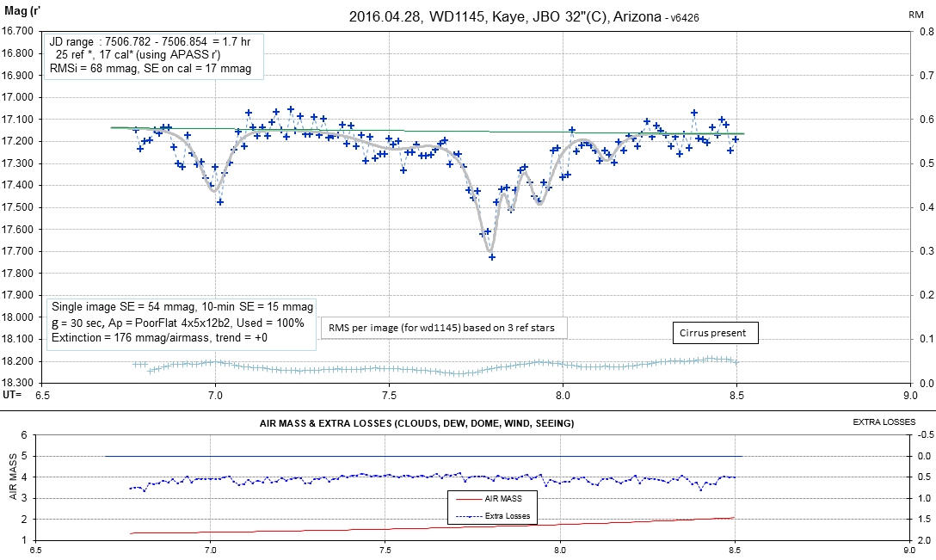Click the RMS per image annotation box
This screenshot has height=560, width=936.
(444, 328)
